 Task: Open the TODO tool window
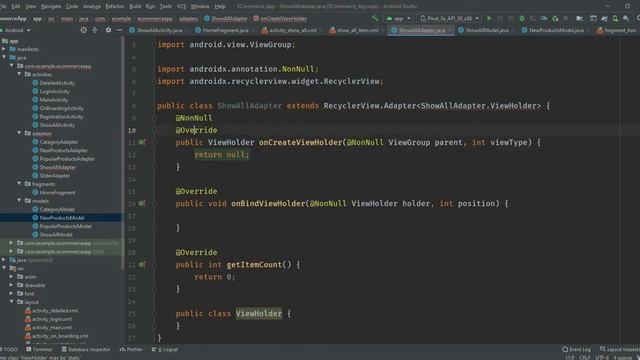pos(9,349)
